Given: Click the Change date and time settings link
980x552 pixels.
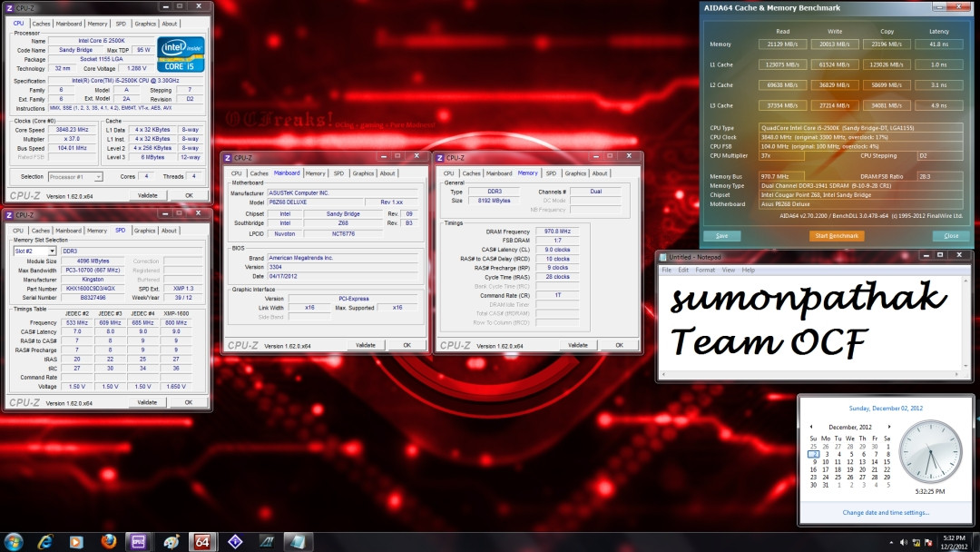Looking at the screenshot, I should 886,513.
